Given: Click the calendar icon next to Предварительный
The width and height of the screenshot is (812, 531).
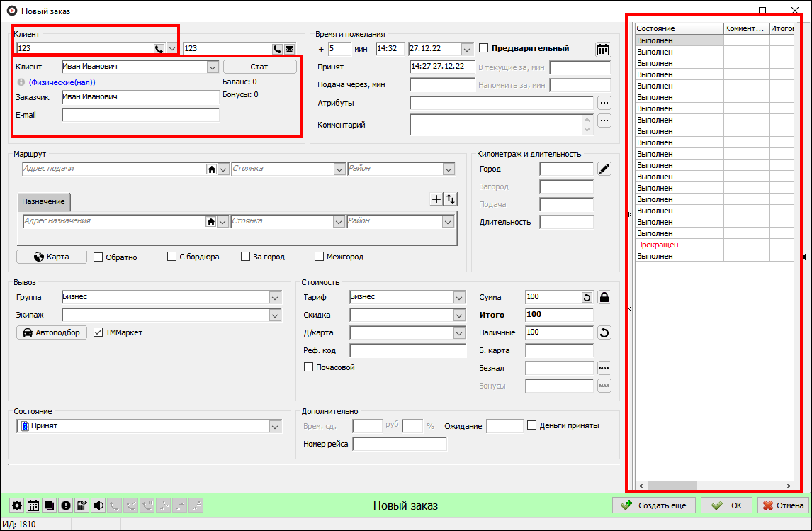Looking at the screenshot, I should coord(603,49).
